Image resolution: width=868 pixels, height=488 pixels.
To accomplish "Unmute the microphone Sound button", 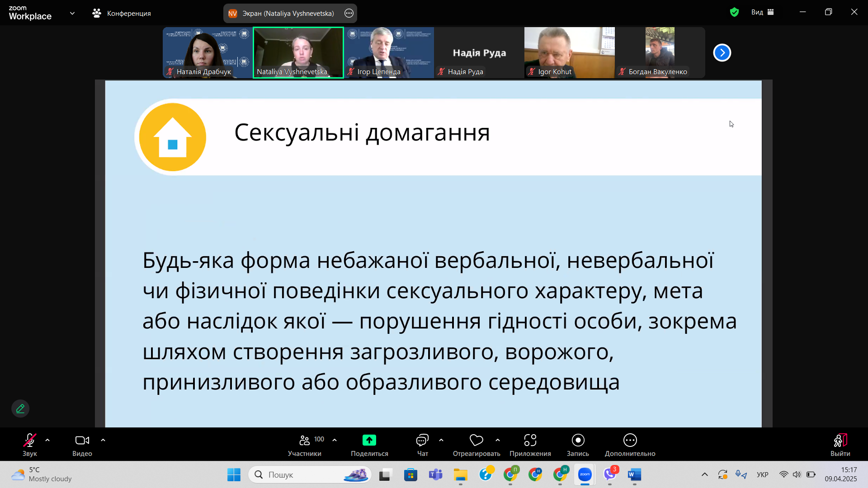I will (x=30, y=440).
